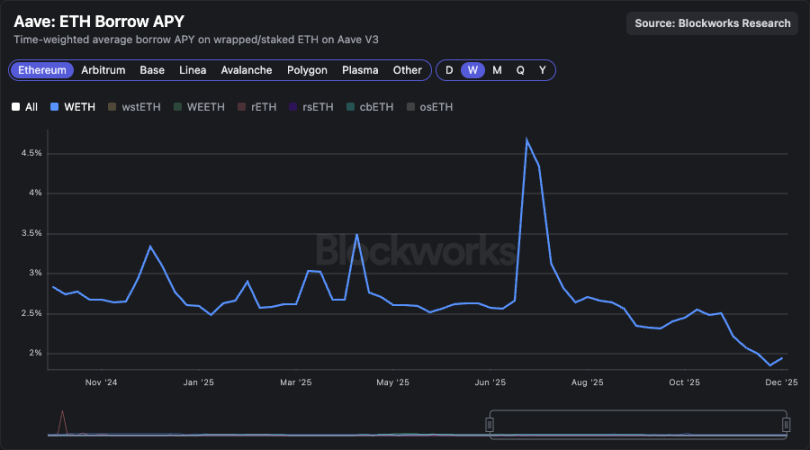
Task: Toggle the WETH legend series
Action: point(72,106)
